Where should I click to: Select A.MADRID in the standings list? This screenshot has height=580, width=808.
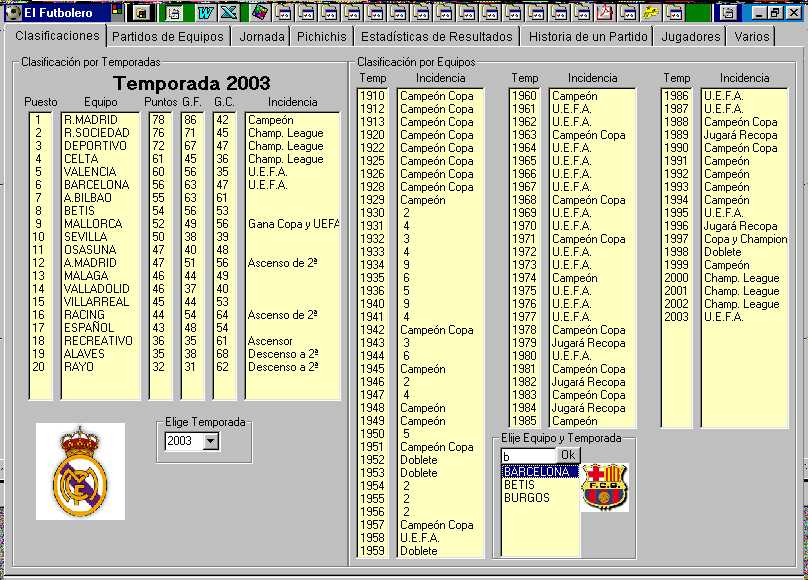click(x=90, y=263)
